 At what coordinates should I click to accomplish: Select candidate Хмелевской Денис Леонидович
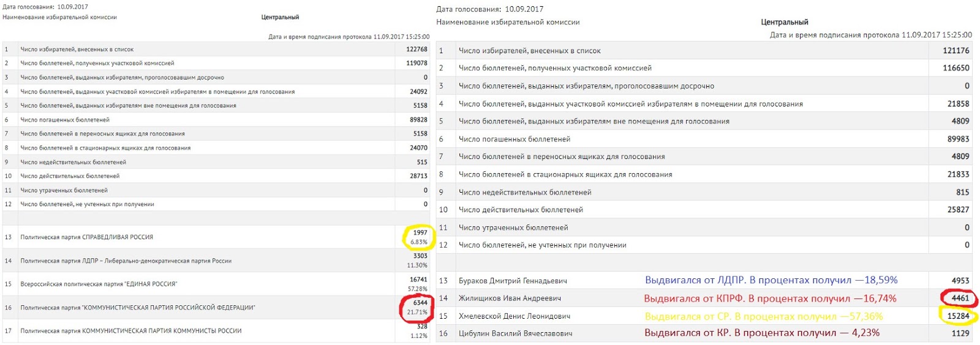[514, 316]
